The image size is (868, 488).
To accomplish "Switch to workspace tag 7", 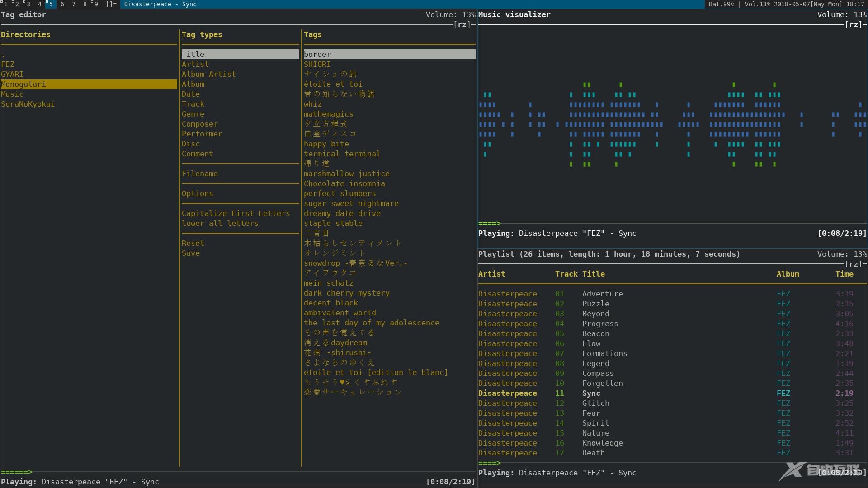I will 73,4.
